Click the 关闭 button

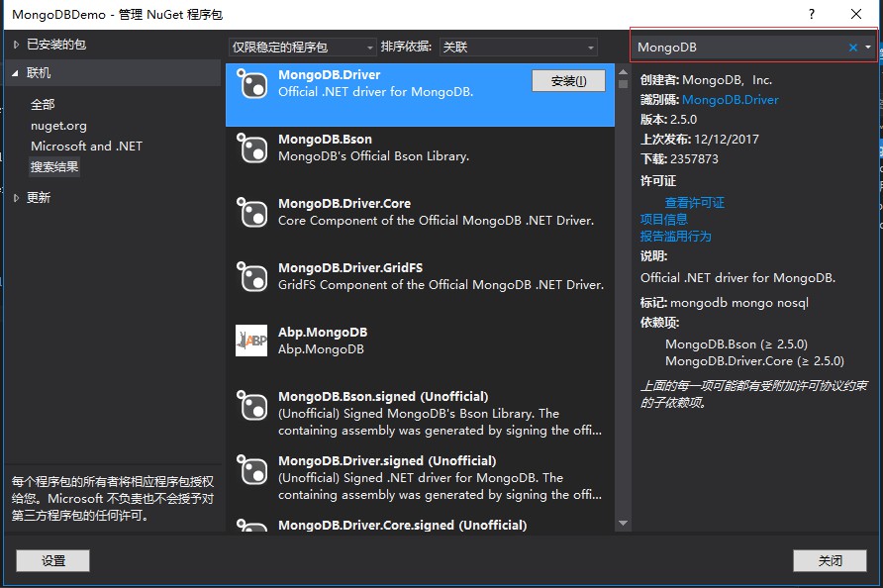click(x=831, y=561)
